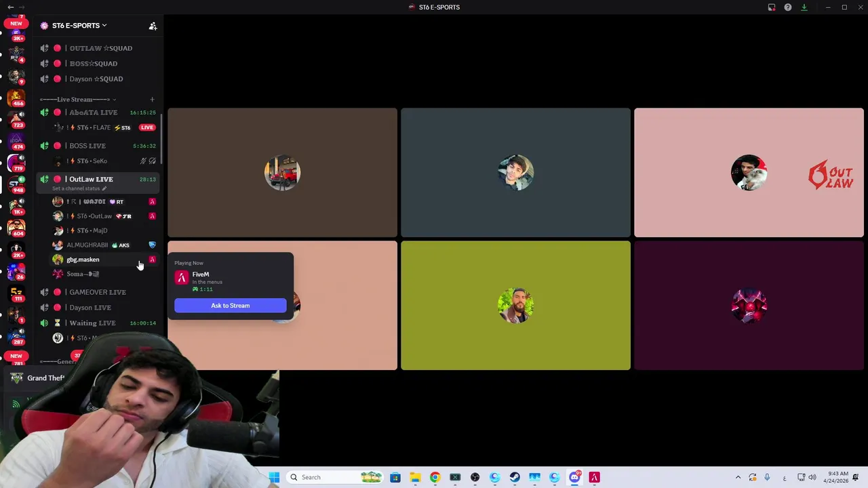The height and width of the screenshot is (488, 868).
Task: Join the Dayson LIVE voice channel
Action: point(98,308)
